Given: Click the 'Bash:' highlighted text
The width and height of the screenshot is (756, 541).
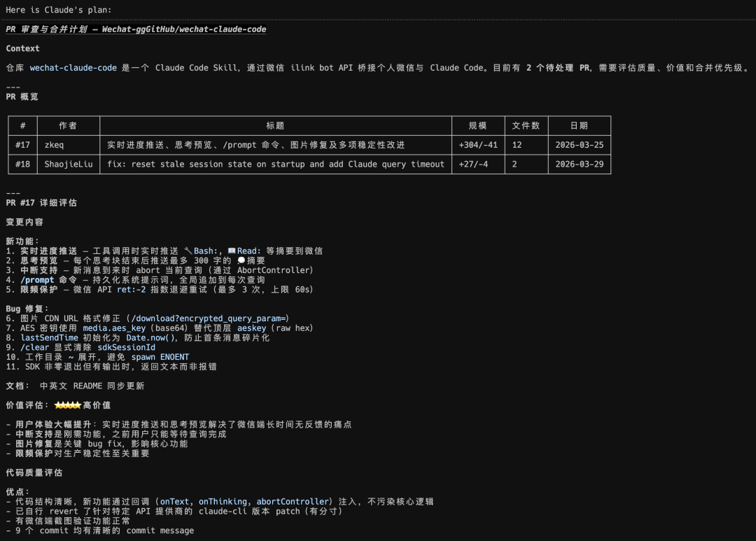Looking at the screenshot, I should tap(206, 251).
